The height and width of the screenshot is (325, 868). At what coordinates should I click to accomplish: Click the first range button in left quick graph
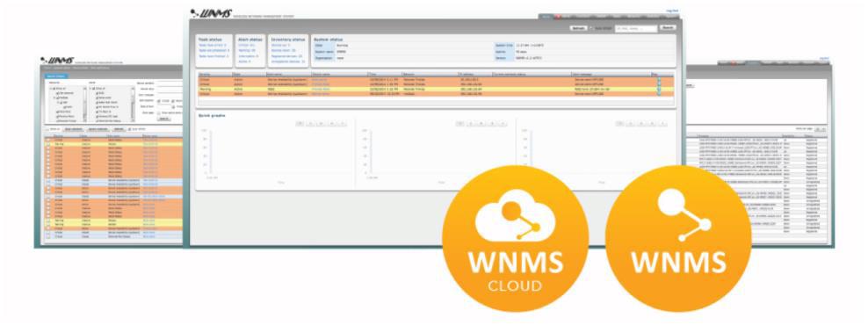tap(300, 124)
